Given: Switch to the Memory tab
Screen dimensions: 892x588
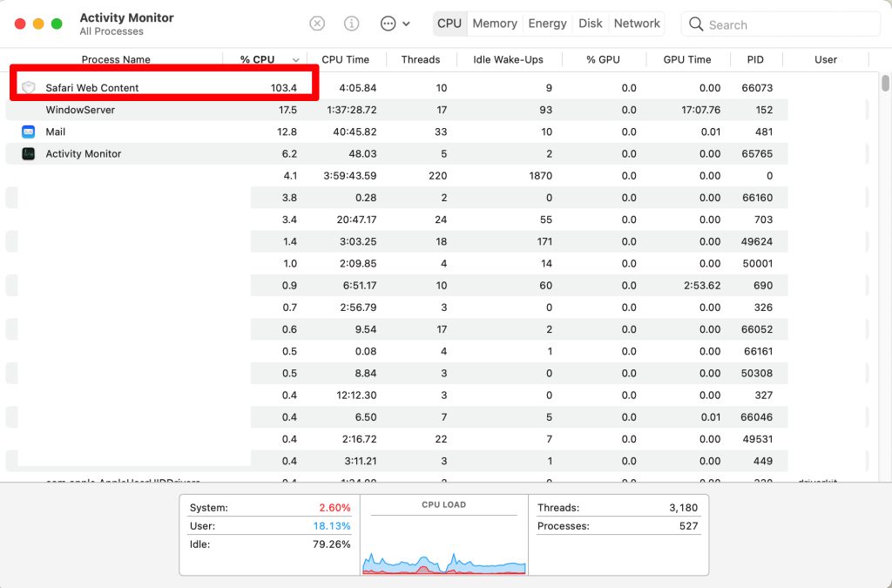Looking at the screenshot, I should click(x=495, y=24).
